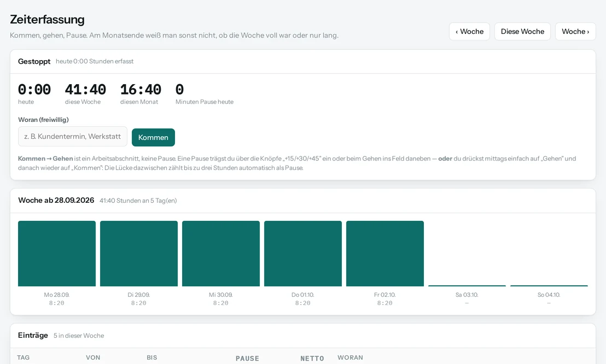Image resolution: width=606 pixels, height=364 pixels.
Task: Select the Tuesday 29.09. bar
Action: click(x=139, y=254)
